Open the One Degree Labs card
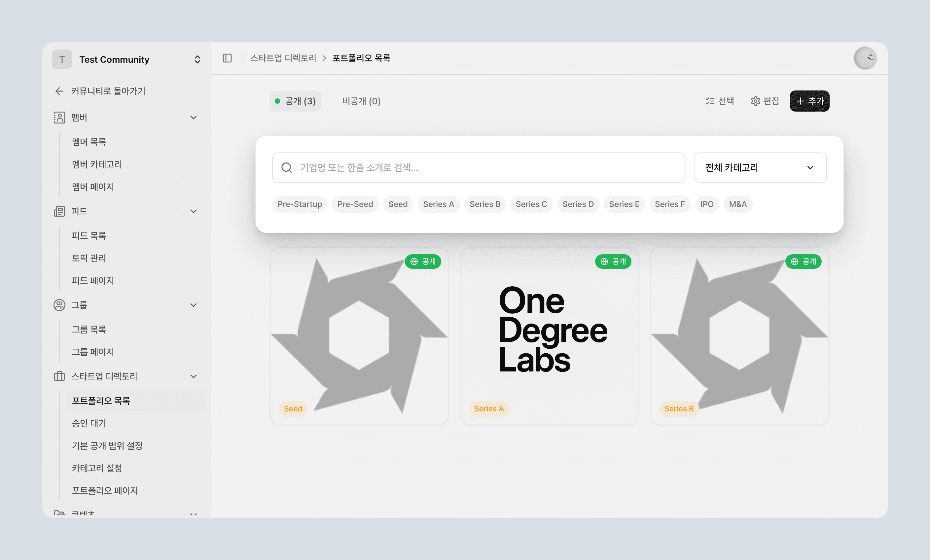The height and width of the screenshot is (560, 930). coord(549,336)
